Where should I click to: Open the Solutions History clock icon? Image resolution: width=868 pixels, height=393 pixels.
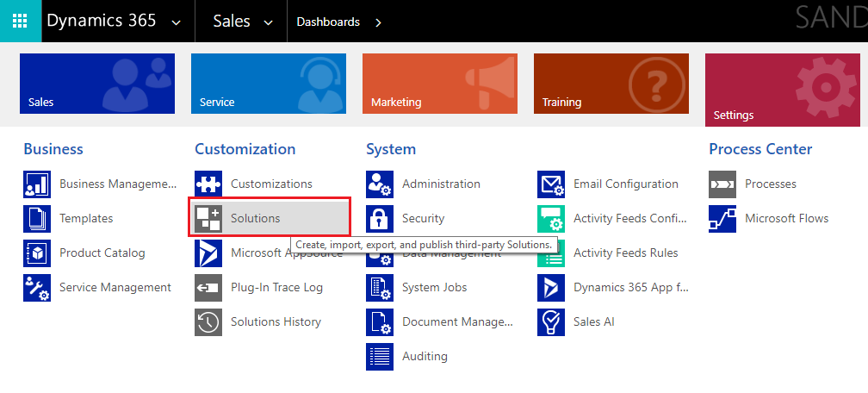click(208, 321)
